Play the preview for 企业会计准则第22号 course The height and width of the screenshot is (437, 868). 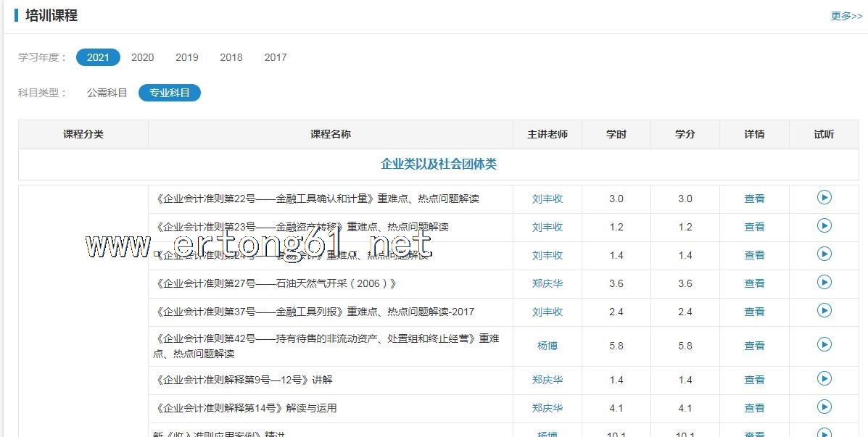click(824, 197)
